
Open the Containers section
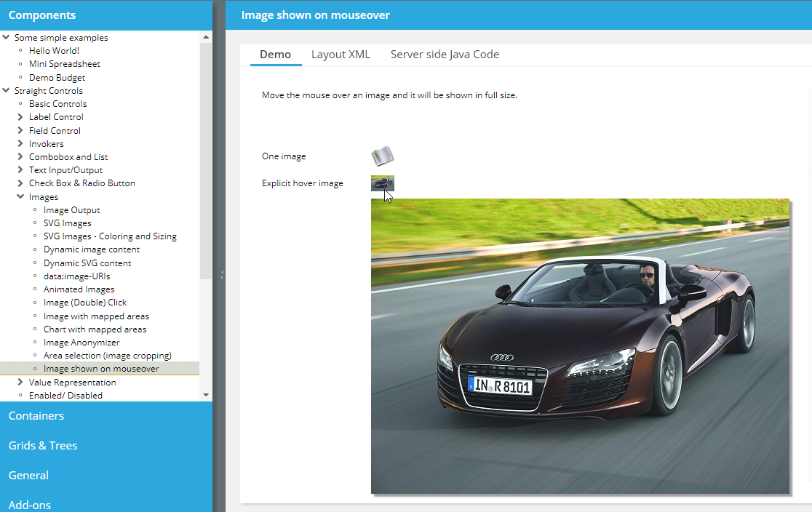[x=36, y=416]
